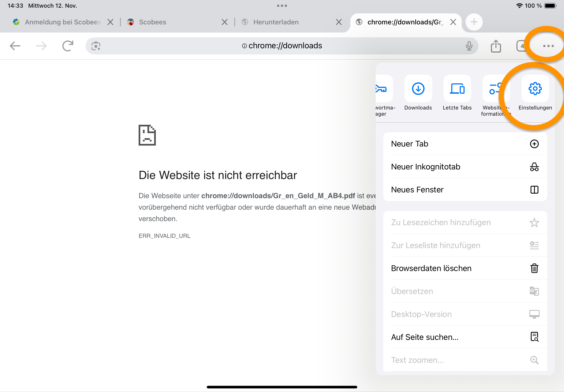
Task: Tap the chrome://downloads address bar
Action: pyautogui.click(x=285, y=46)
